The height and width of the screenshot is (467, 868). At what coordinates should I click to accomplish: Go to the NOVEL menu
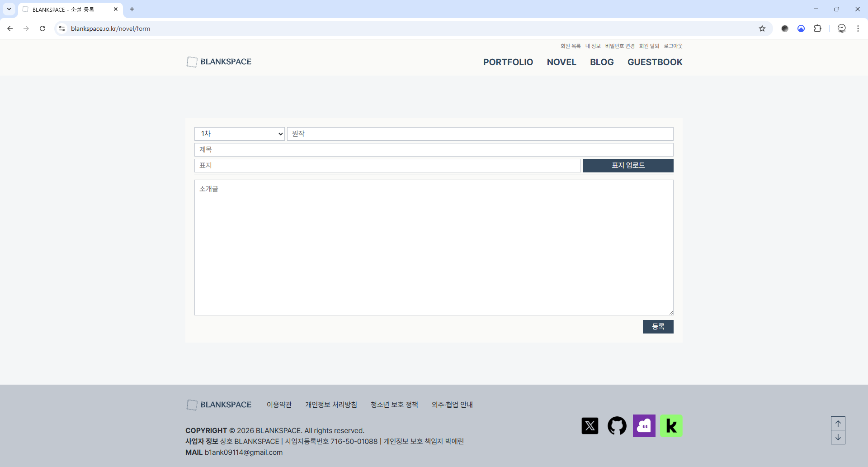point(561,62)
